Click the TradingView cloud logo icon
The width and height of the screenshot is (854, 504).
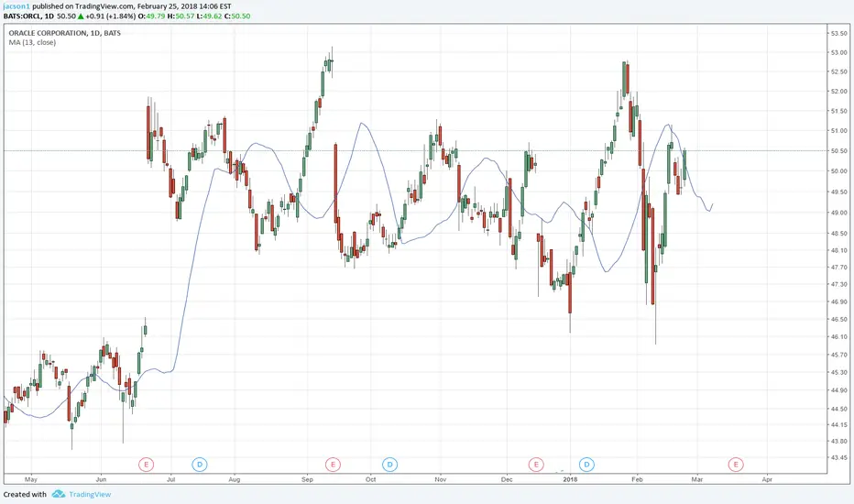59,494
